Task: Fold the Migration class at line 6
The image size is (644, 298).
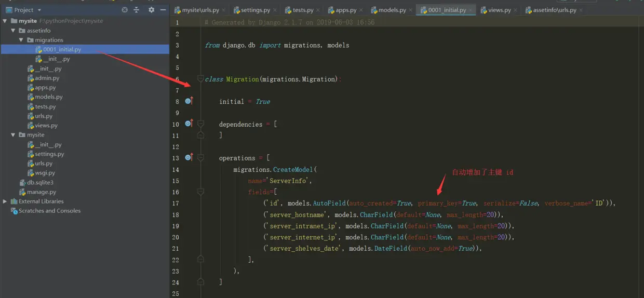Action: (x=200, y=79)
